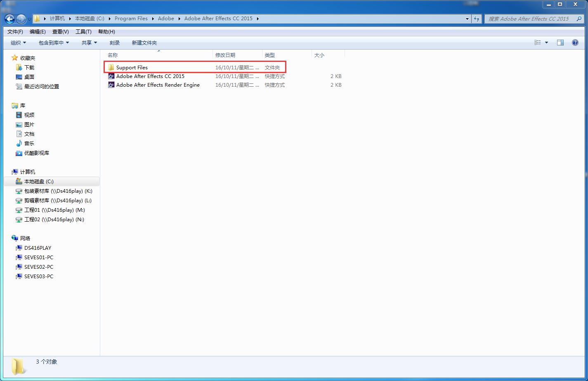Toggle the preview pane icon
This screenshot has height=381, width=588.
click(x=560, y=43)
